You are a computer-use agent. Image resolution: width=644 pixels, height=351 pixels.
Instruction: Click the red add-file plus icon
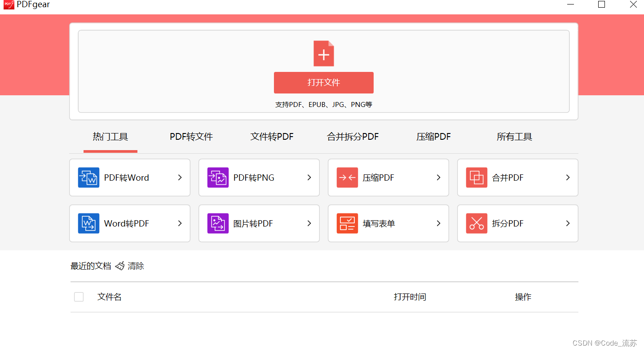click(323, 53)
